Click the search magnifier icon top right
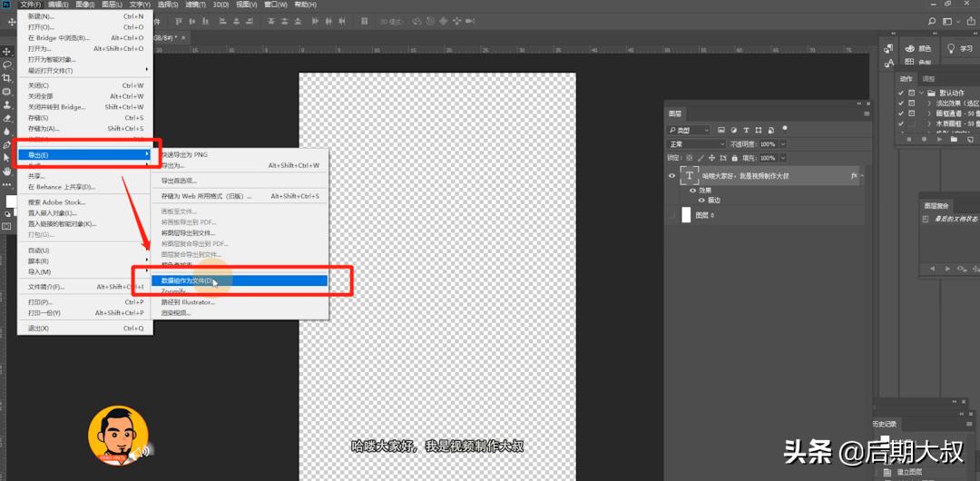Image resolution: width=980 pixels, height=481 pixels. (932, 21)
